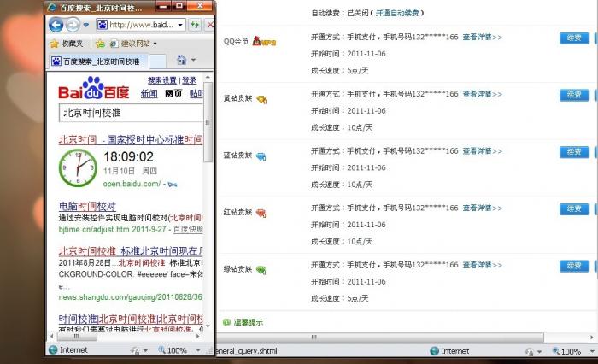Go back in the Baidu browser window

point(56,25)
